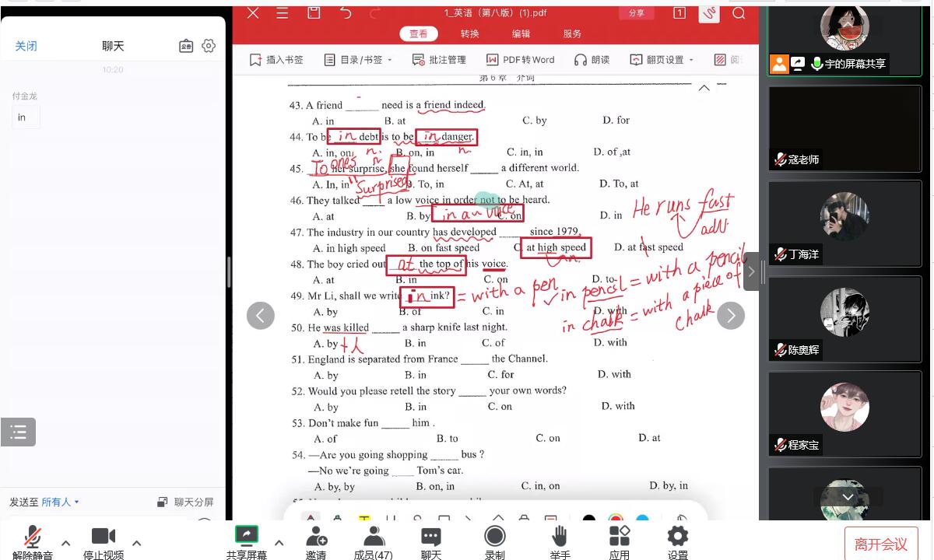Click the 分享 share button
This screenshot has height=560, width=934.
[x=637, y=13]
